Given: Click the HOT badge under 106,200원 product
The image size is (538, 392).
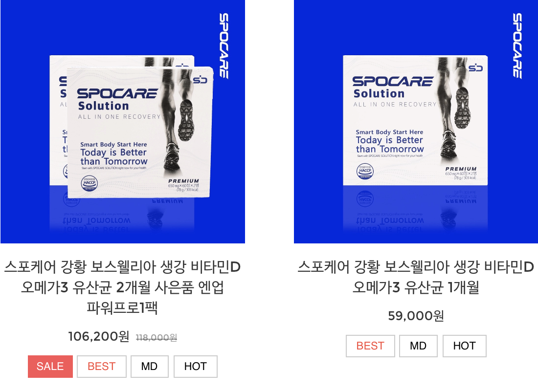Looking at the screenshot, I should (195, 366).
